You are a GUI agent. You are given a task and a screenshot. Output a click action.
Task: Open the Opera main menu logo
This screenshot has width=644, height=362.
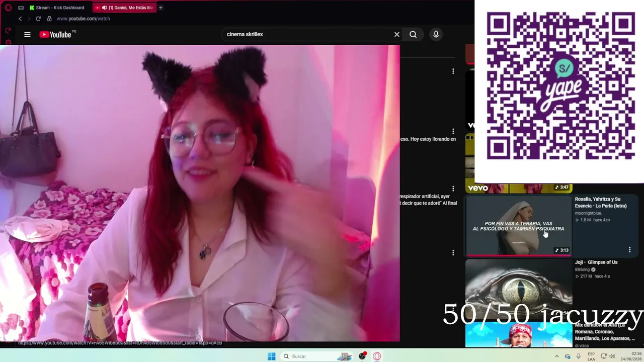(8, 8)
